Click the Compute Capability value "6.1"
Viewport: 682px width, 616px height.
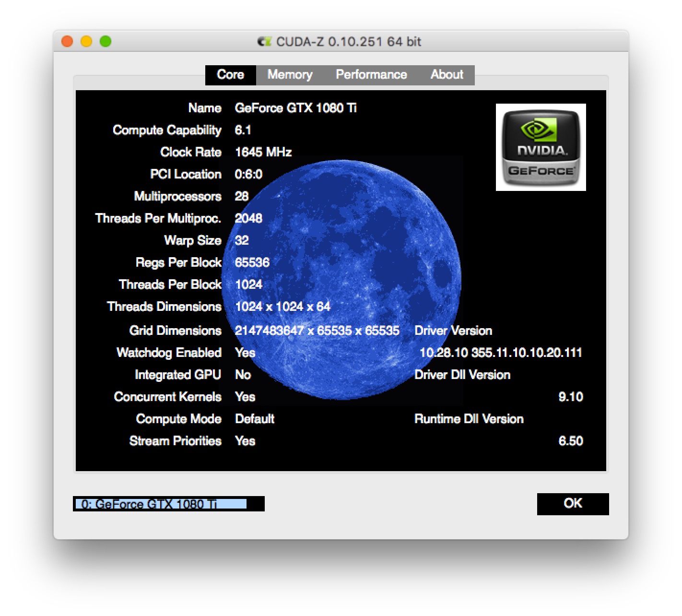(x=243, y=130)
